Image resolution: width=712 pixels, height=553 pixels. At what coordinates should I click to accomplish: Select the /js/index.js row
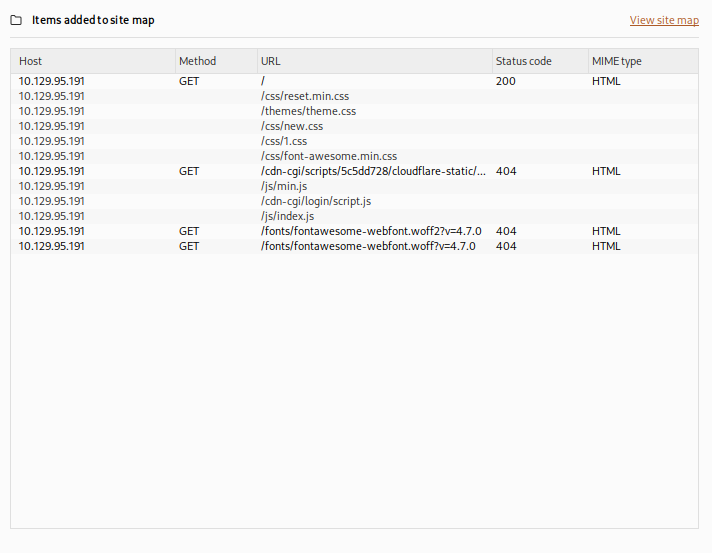354,216
